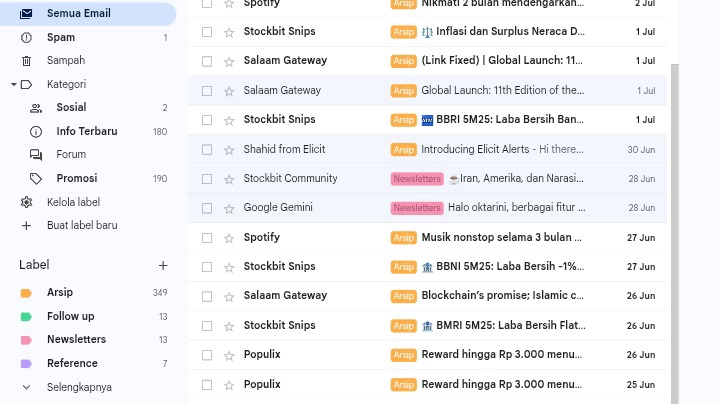Open the Promosi category
Image resolution: width=719 pixels, height=404 pixels.
76,179
